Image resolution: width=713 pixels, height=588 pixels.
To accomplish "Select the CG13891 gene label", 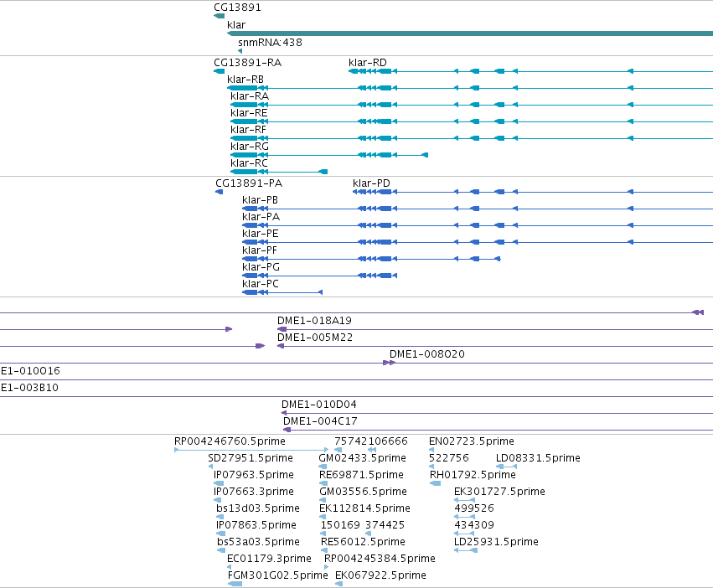I will (237, 8).
